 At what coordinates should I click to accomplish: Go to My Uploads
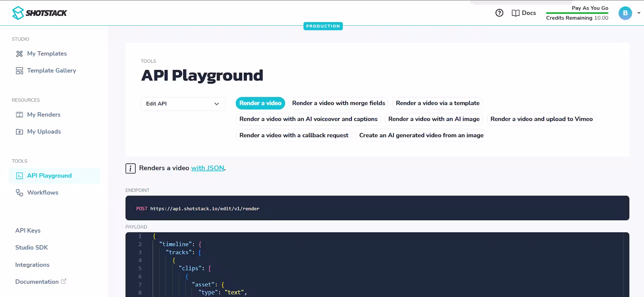[x=44, y=132]
